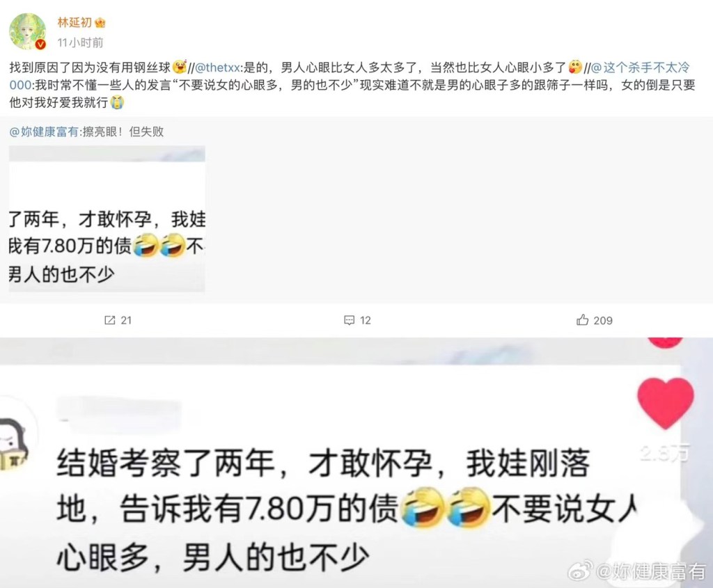This screenshot has height=588, width=713.
Task: Open 林延初's profile avatar
Action: (28, 31)
